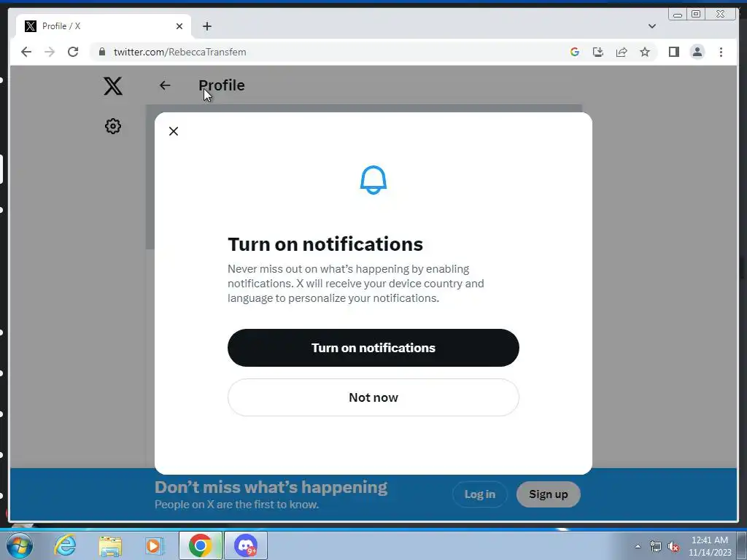
Task: Click the Not now button
Action: (x=373, y=397)
